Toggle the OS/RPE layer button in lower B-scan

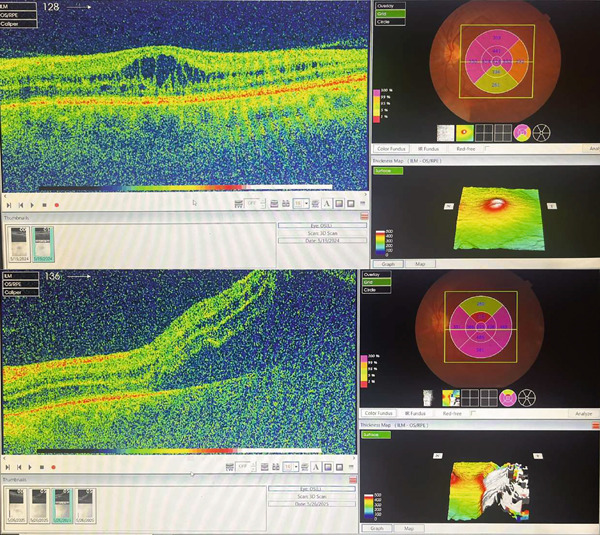tap(20, 284)
